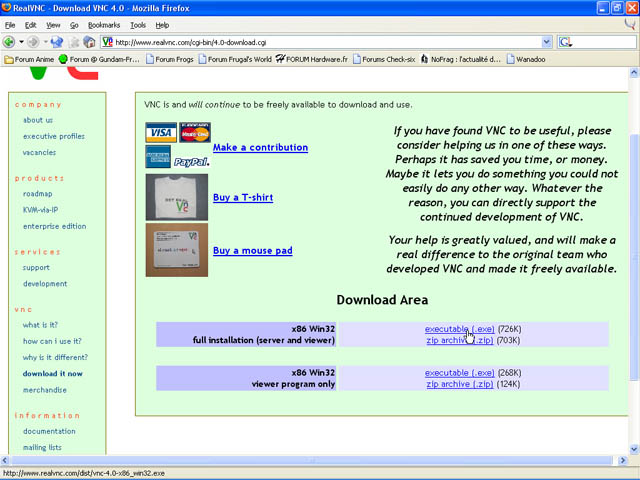Open the Go menu
The image size is (640, 480).
coord(74,25)
